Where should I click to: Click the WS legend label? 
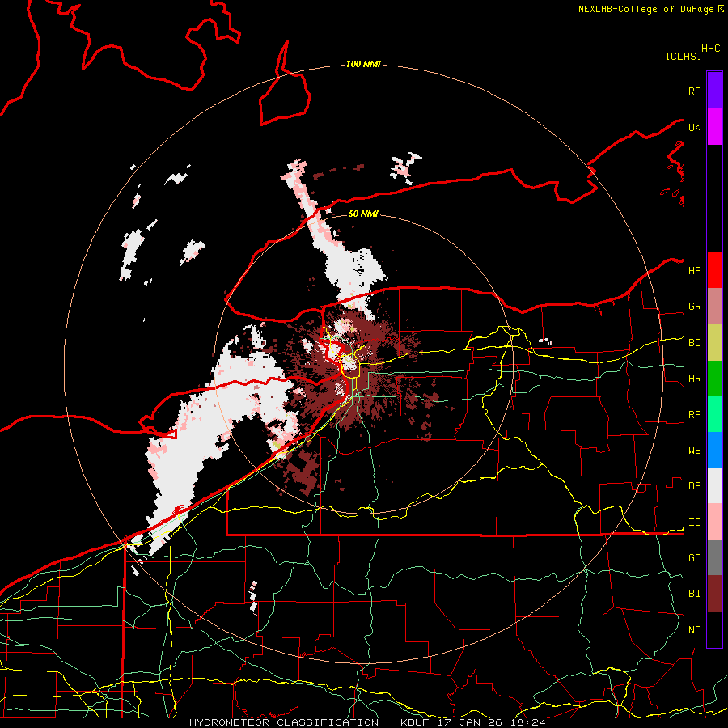[x=694, y=450]
